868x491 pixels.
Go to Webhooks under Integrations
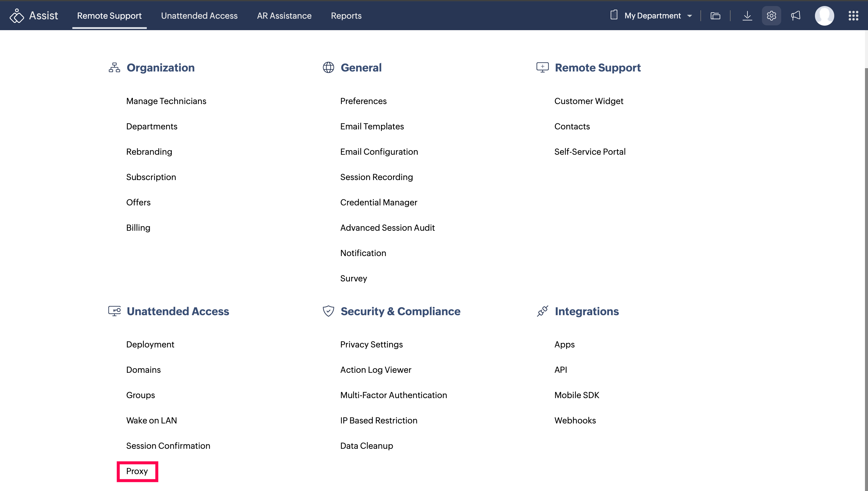pos(575,420)
